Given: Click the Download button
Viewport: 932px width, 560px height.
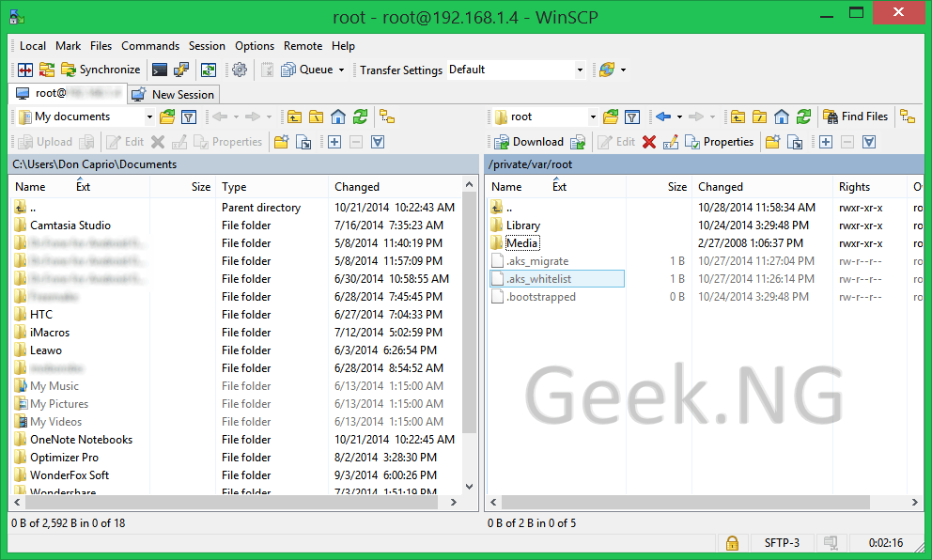Looking at the screenshot, I should 529,142.
